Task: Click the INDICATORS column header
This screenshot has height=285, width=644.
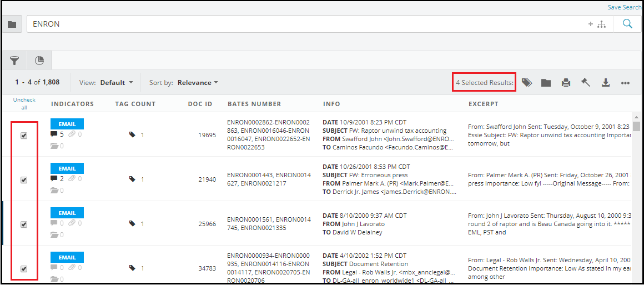Action: click(72, 104)
